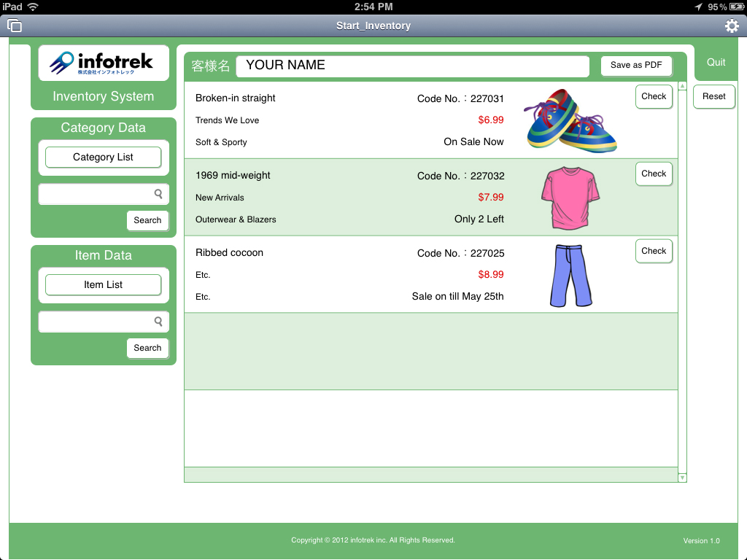Click Search button under Item Data

(147, 349)
